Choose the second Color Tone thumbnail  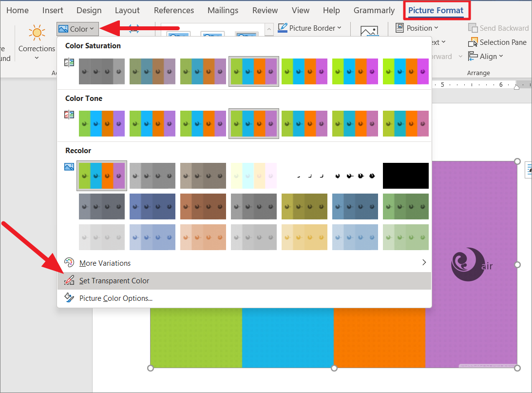152,124
